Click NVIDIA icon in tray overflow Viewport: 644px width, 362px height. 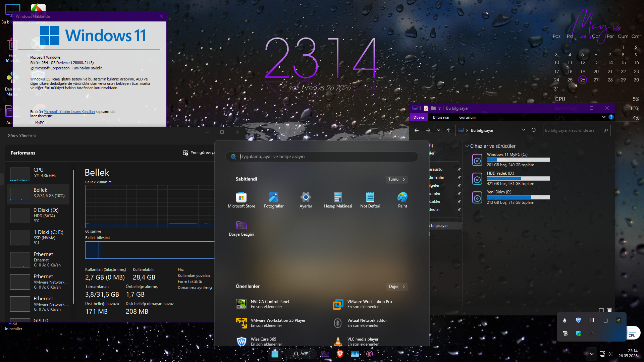(x=618, y=320)
